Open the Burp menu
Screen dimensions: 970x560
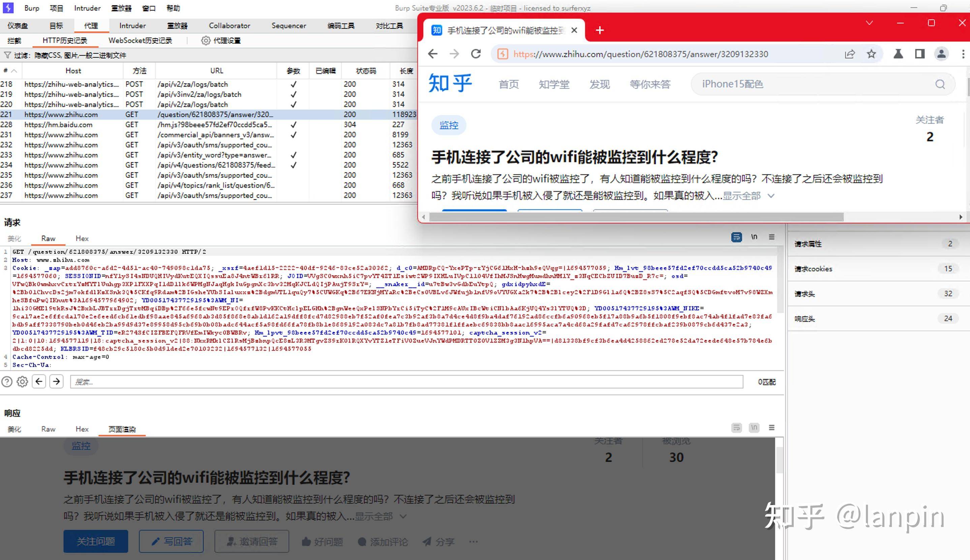(32, 8)
